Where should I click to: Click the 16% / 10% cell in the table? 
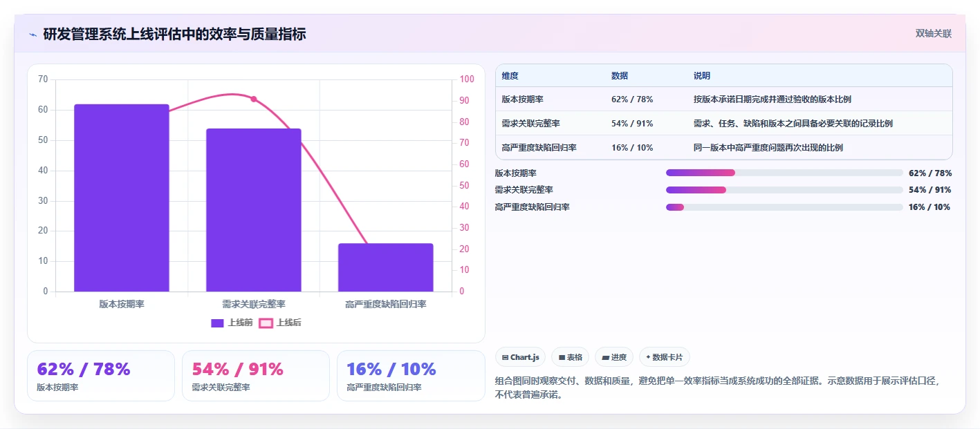point(632,148)
